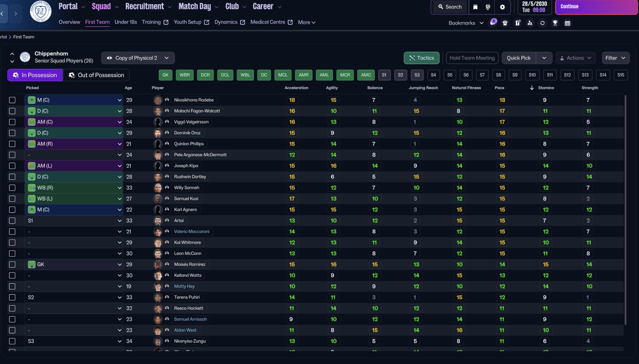This screenshot has height=364, width=639.
Task: Open the calendar shortcut icon
Action: tap(567, 23)
